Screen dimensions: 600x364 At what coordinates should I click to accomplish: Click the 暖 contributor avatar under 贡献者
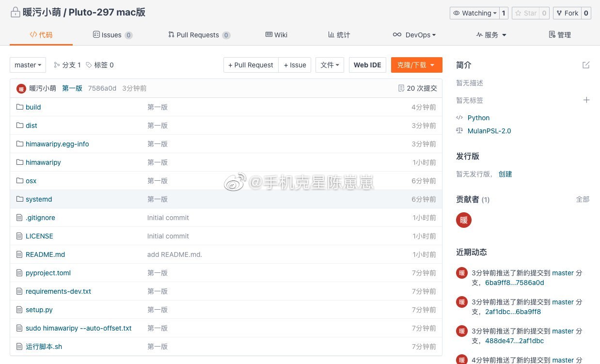464,220
